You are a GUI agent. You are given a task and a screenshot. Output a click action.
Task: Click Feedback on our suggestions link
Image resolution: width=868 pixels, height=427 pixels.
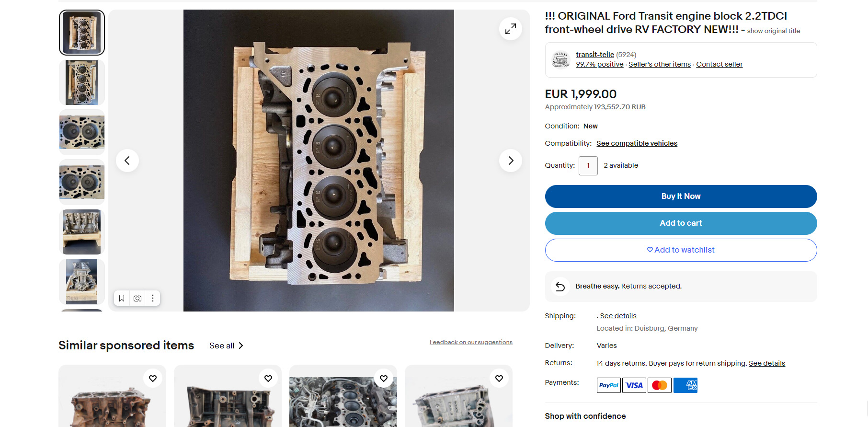tap(471, 342)
